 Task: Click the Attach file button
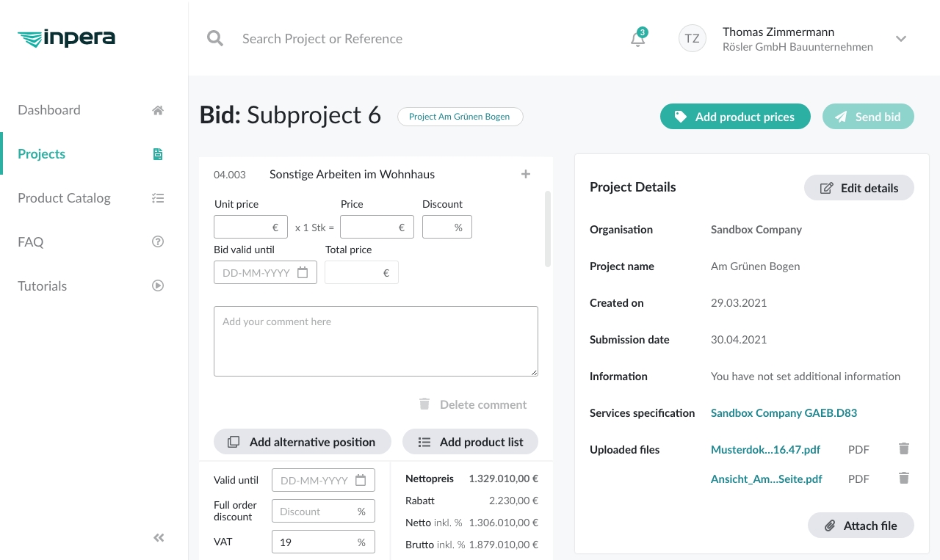click(861, 526)
